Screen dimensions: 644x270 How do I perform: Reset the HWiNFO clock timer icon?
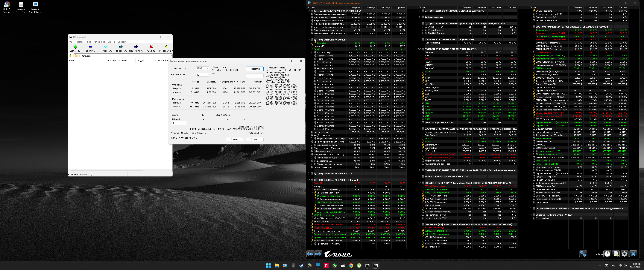607,254
